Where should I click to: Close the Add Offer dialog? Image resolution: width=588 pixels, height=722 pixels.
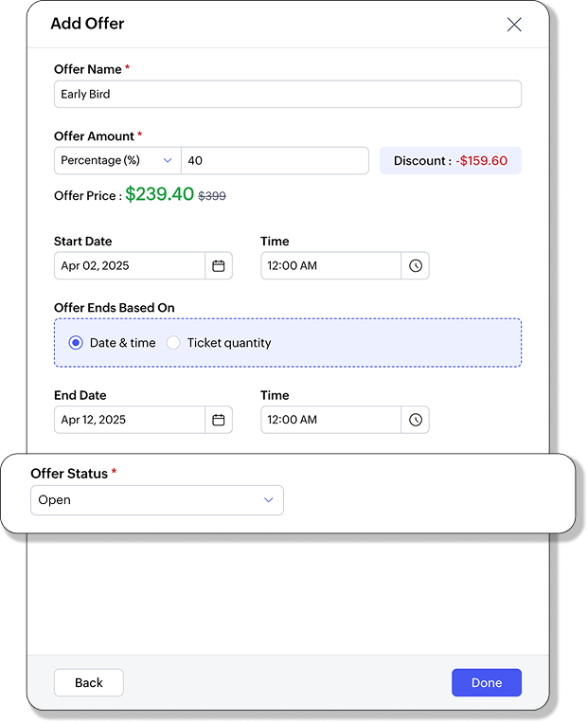(514, 25)
